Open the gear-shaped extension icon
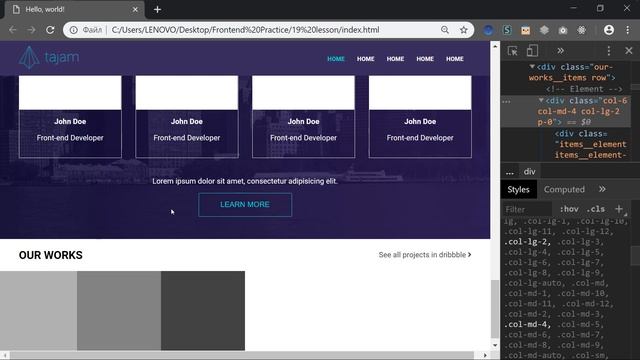The height and width of the screenshot is (360, 640). (582, 30)
